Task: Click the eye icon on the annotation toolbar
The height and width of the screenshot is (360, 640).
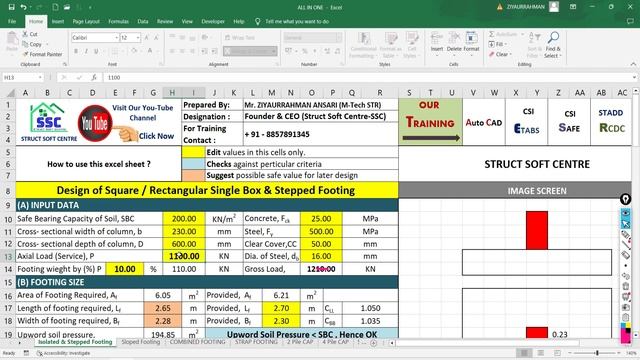Action: coord(625,213)
